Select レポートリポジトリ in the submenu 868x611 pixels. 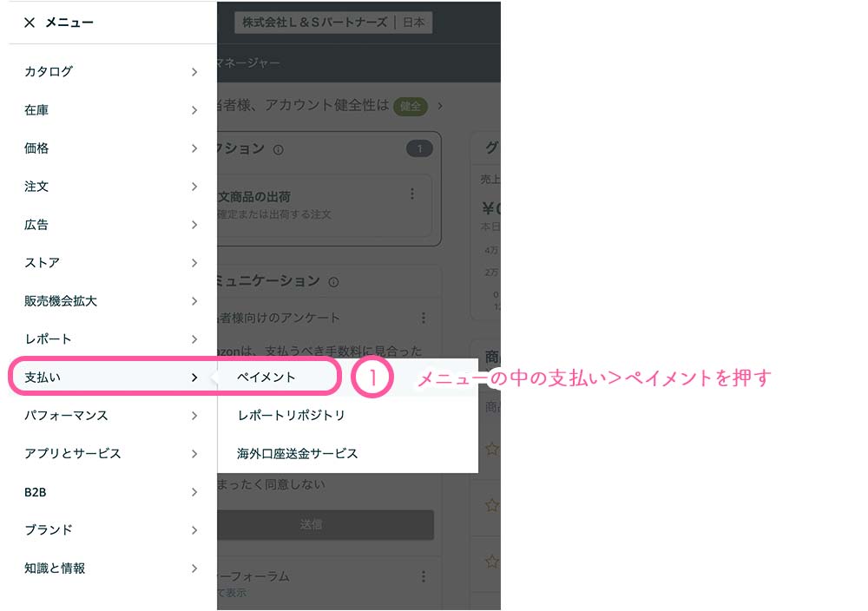coord(291,416)
